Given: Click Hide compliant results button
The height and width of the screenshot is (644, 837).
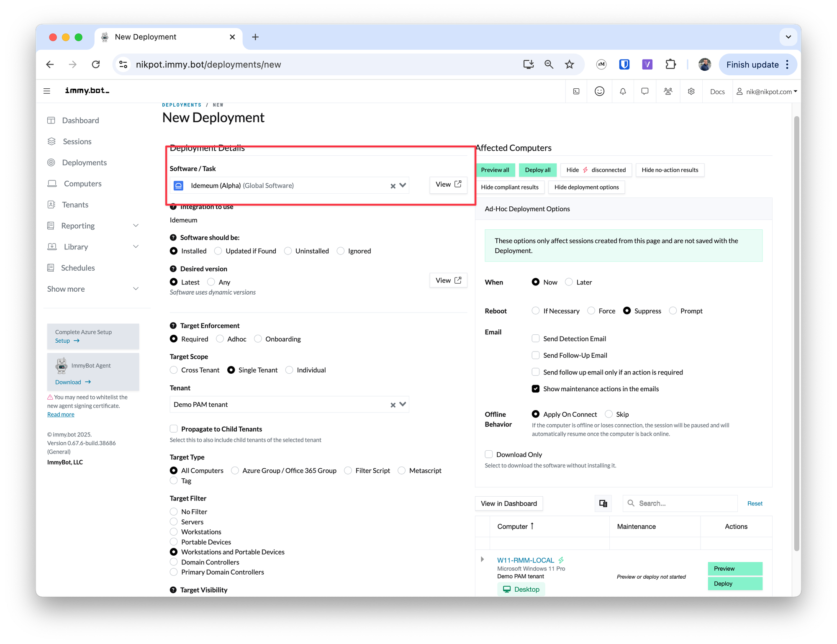Looking at the screenshot, I should (x=509, y=187).
